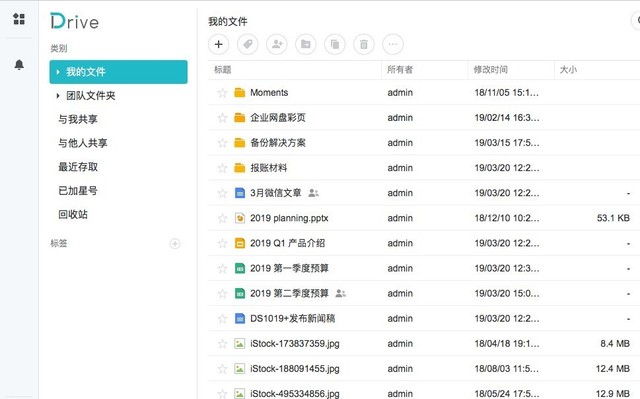
Task: Click the Moments folder icon
Action: coord(240,93)
